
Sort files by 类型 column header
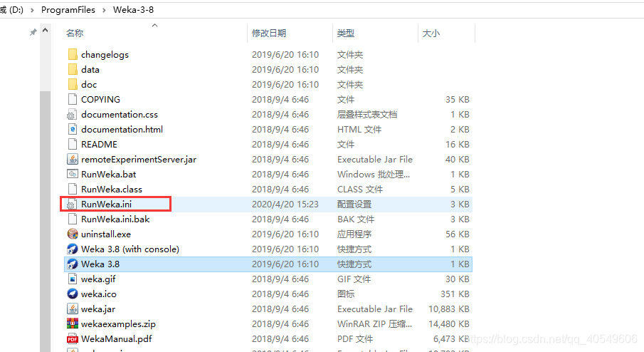[345, 33]
